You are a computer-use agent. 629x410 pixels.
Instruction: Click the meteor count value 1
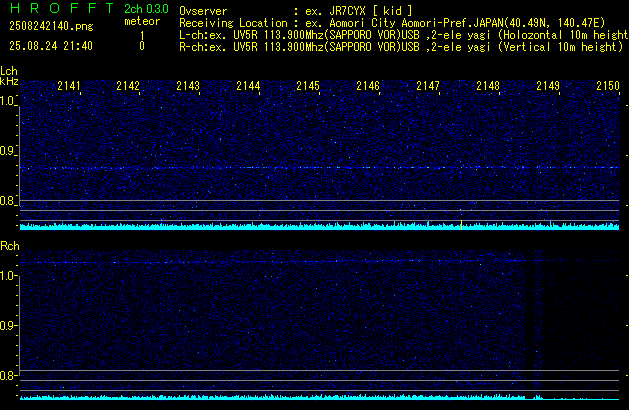pyautogui.click(x=142, y=36)
